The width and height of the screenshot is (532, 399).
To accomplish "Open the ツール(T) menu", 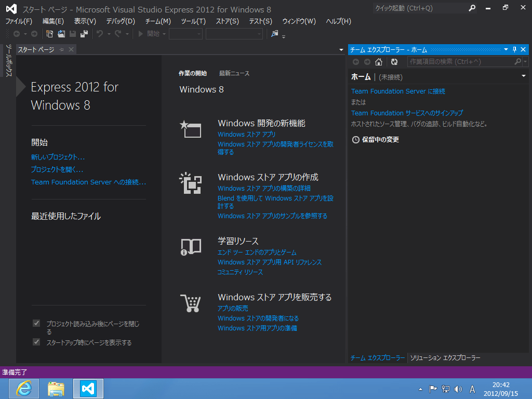I will click(193, 21).
